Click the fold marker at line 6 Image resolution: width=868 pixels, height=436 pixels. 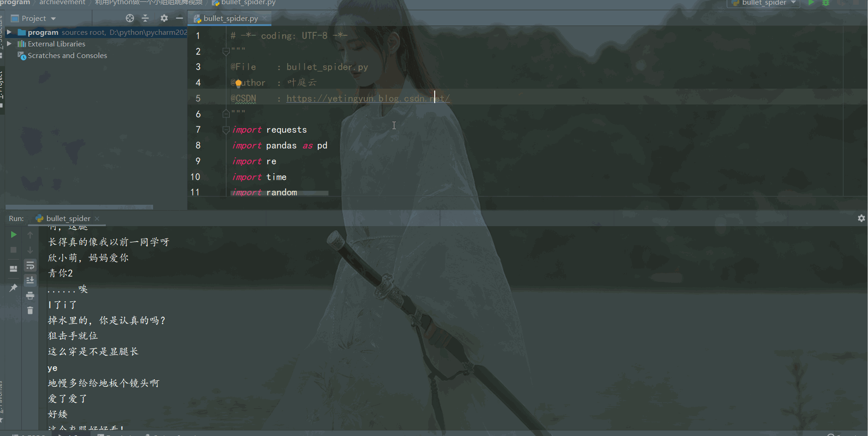click(x=226, y=114)
